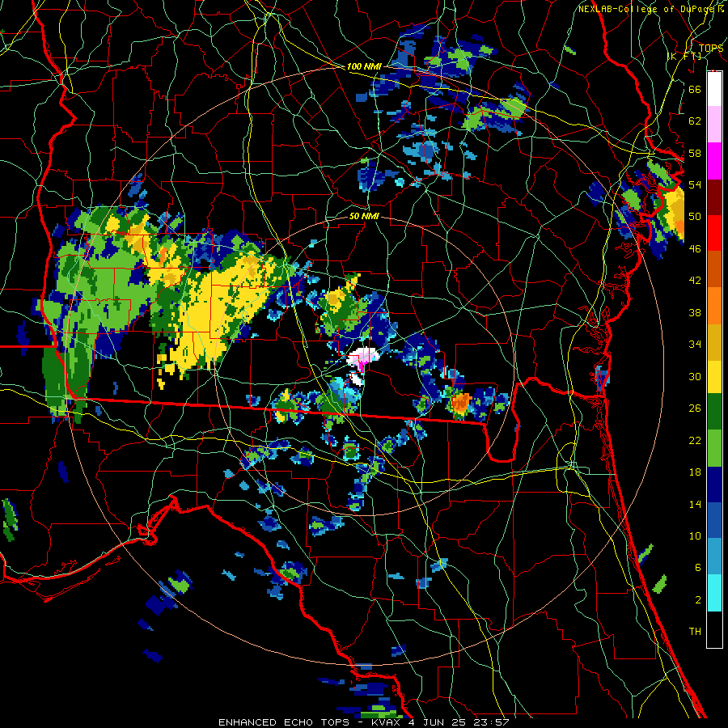Click the 'NEXLAB-College of DuPage' credit text
Image resolution: width=728 pixels, height=728 pixels.
[x=646, y=9]
